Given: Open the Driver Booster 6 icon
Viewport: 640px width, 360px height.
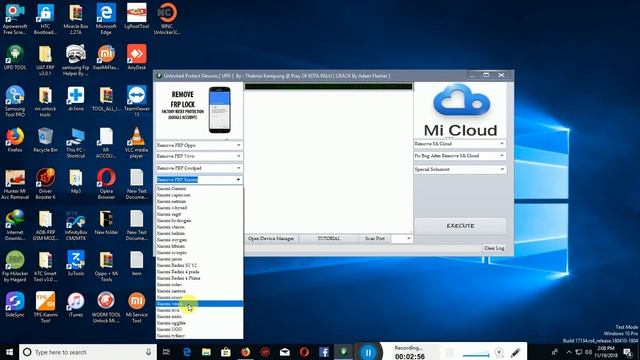Looking at the screenshot, I should coord(45,184).
